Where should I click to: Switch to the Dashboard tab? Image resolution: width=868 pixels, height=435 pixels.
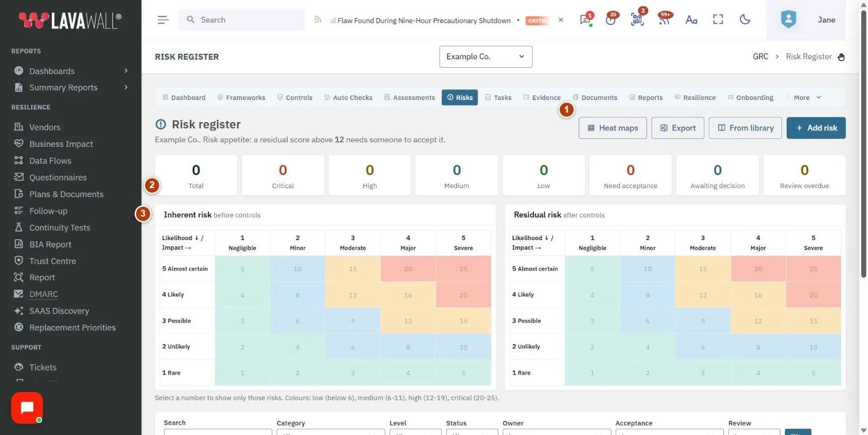coord(184,97)
